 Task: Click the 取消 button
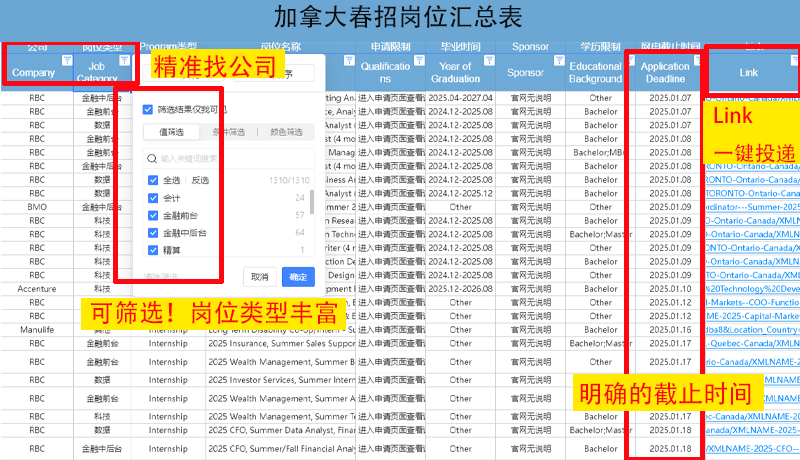[x=260, y=277]
